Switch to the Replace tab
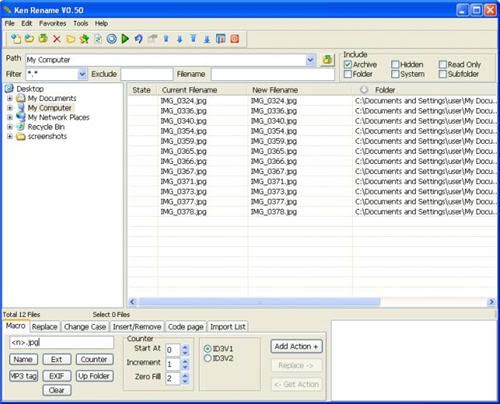500x404 pixels. pyautogui.click(x=45, y=327)
